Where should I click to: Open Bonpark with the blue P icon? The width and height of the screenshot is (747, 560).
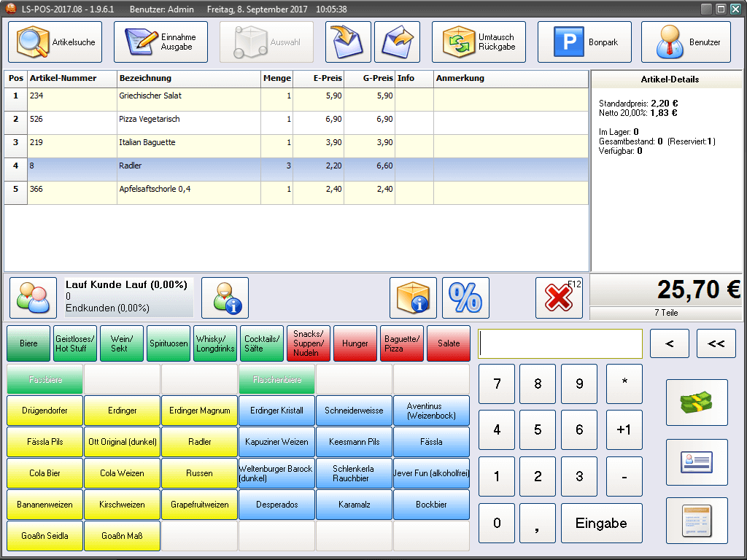point(584,42)
